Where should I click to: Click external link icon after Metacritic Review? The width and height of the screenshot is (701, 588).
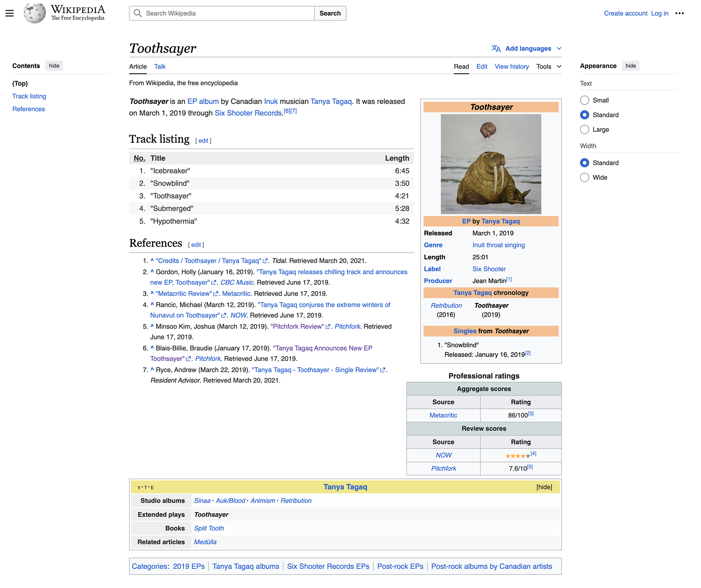[216, 294]
